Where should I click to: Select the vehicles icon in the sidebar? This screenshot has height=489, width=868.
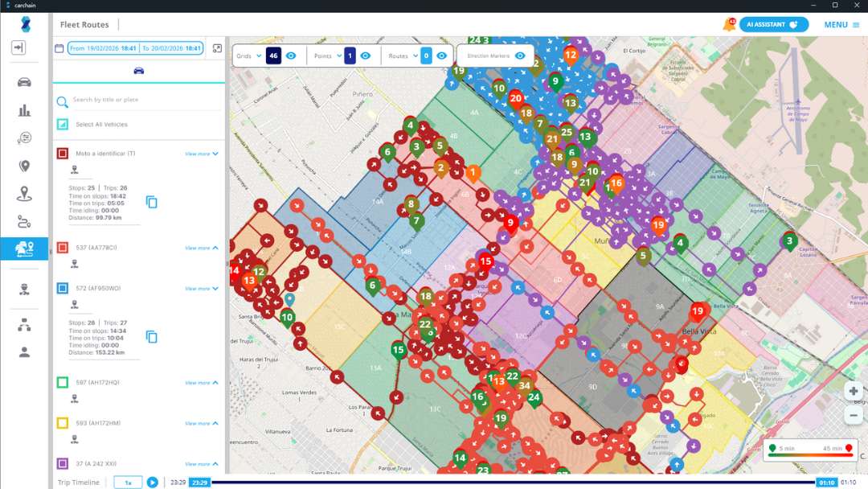coord(24,84)
